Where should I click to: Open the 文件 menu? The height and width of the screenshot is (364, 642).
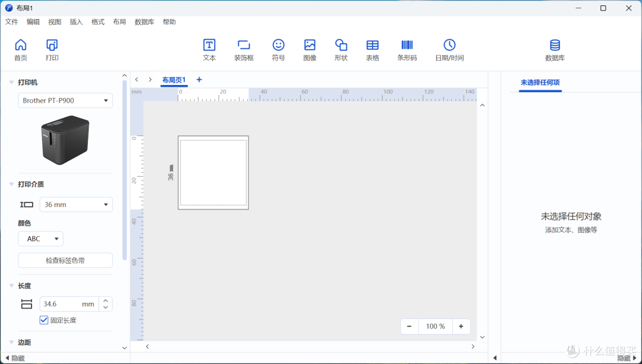11,22
